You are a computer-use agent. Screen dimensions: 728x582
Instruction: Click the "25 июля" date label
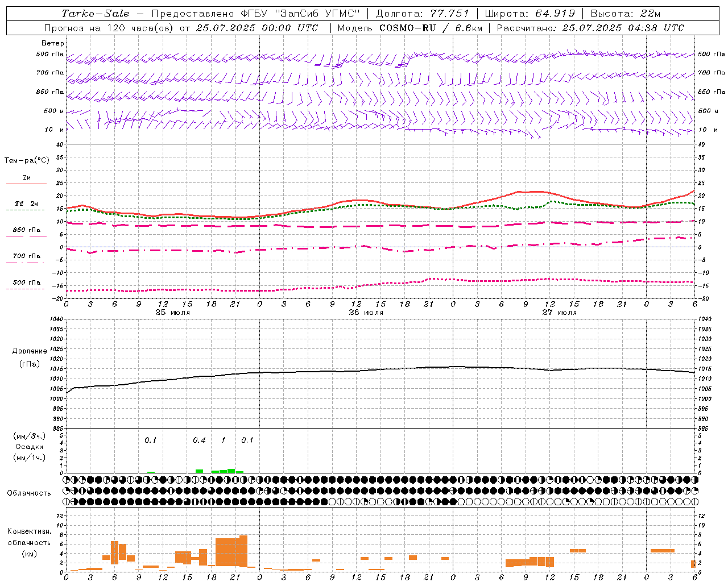pos(173,313)
